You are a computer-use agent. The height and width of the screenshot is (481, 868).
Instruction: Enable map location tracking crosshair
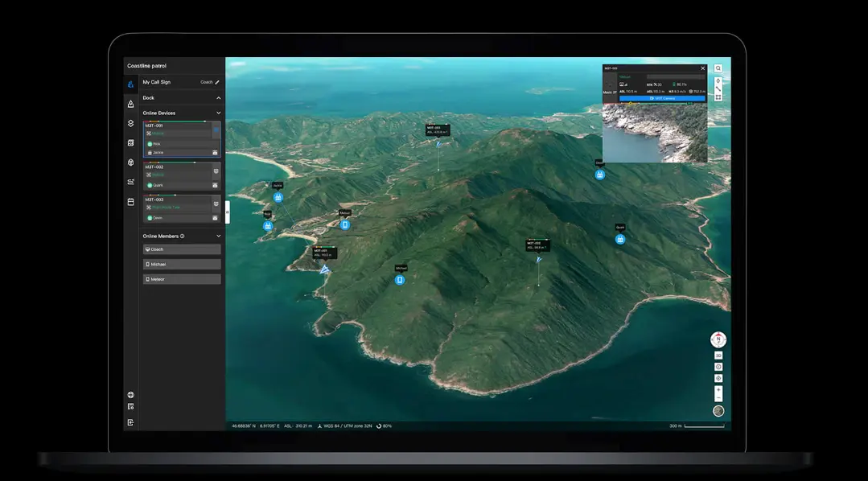pyautogui.click(x=718, y=378)
